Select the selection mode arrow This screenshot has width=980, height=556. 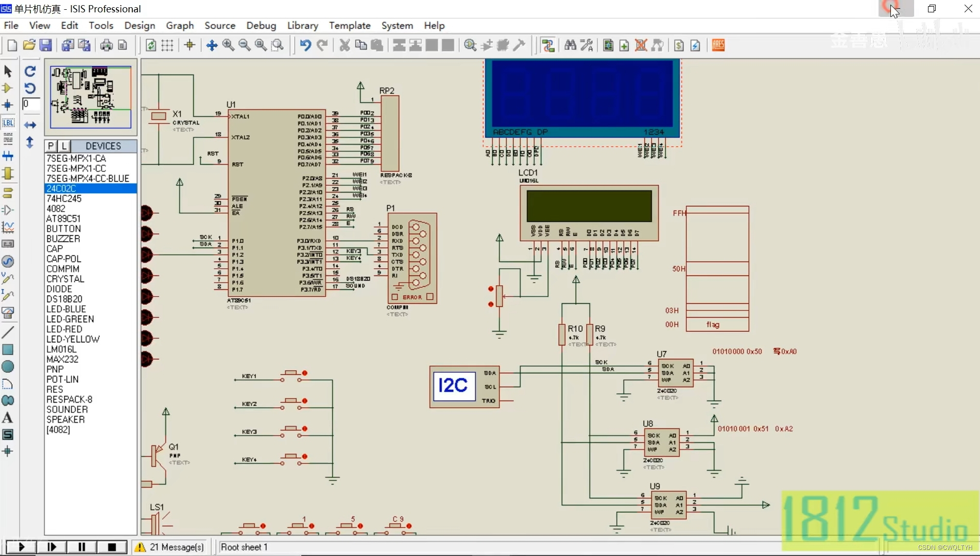(x=8, y=71)
